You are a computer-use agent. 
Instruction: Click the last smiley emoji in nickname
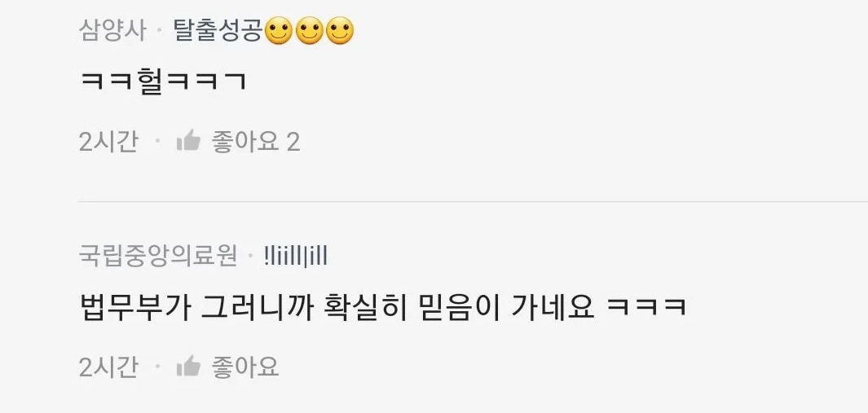click(x=340, y=32)
